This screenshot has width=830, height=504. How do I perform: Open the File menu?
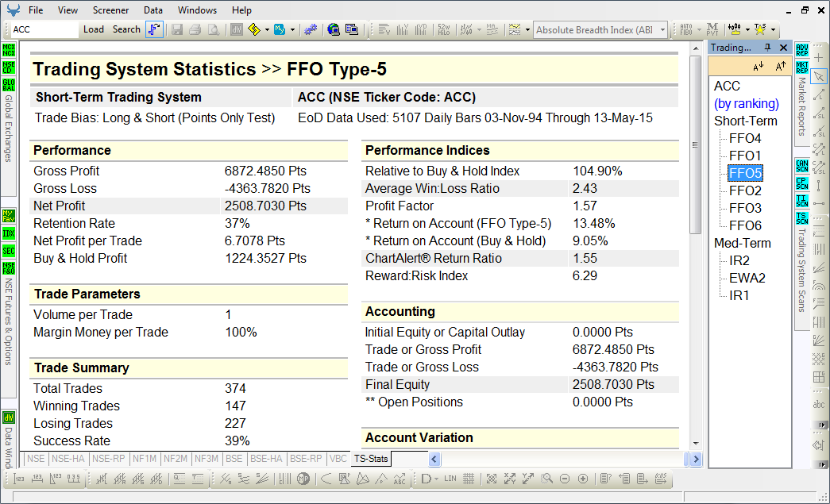(36, 10)
